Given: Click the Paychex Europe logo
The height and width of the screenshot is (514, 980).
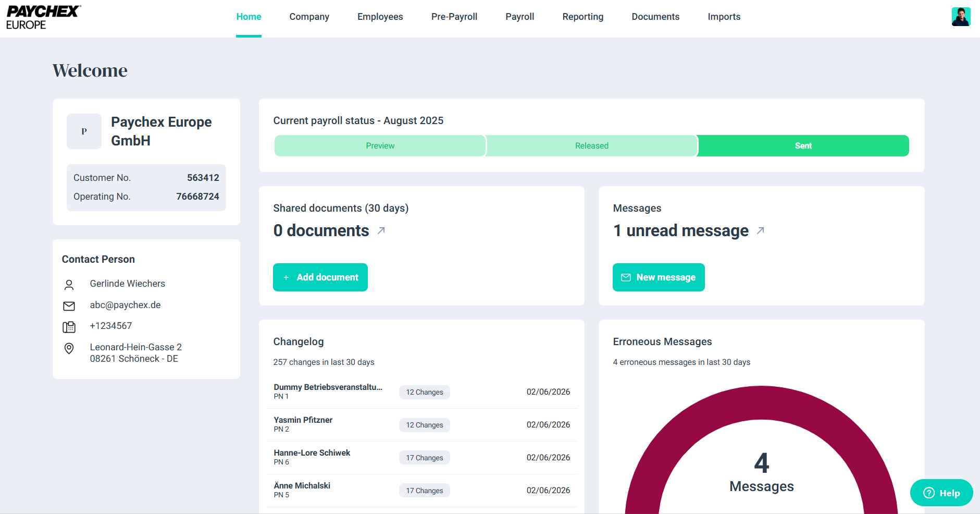Looking at the screenshot, I should (x=43, y=17).
